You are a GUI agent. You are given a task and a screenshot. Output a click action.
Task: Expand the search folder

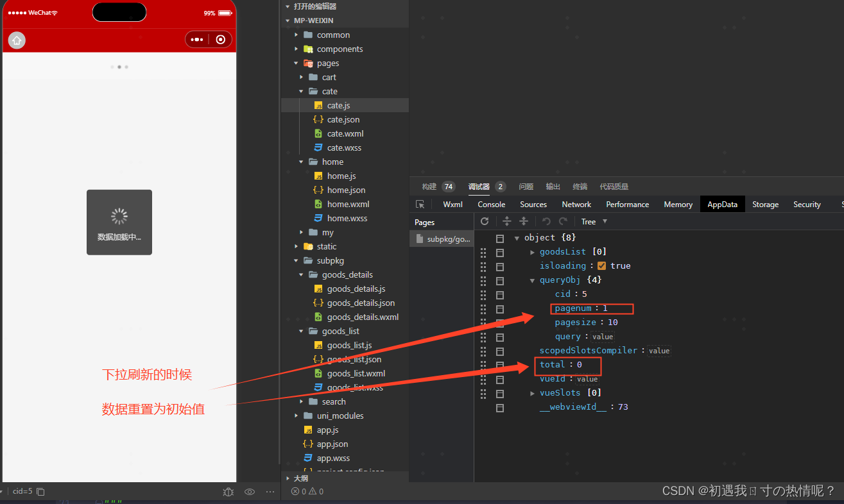pyautogui.click(x=302, y=401)
